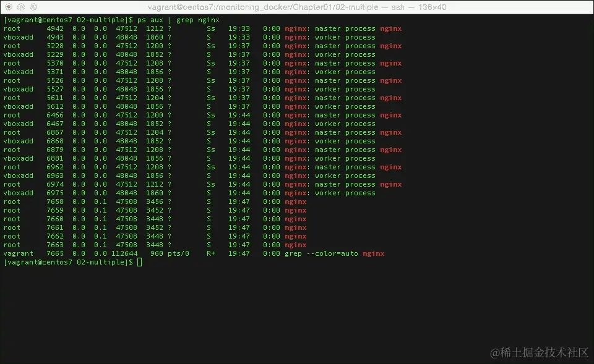The width and height of the screenshot is (594, 364).
Task: Click the 3456 RSS value in PID 7658 row
Action: (155, 201)
